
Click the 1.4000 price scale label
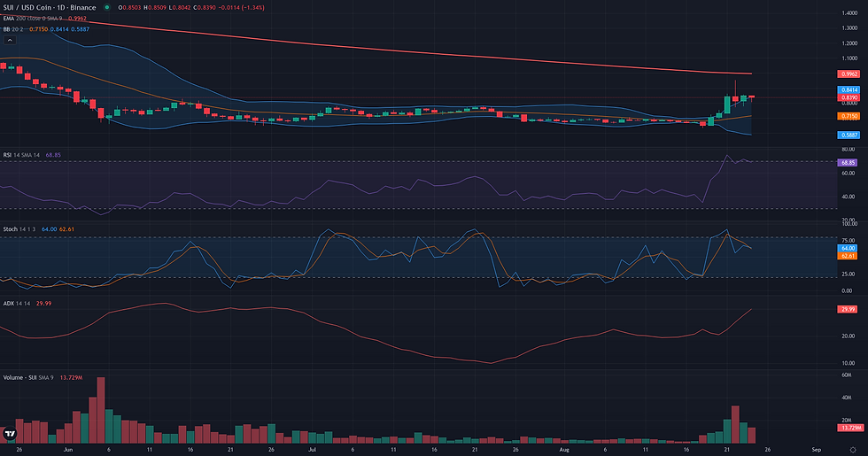pyautogui.click(x=849, y=12)
